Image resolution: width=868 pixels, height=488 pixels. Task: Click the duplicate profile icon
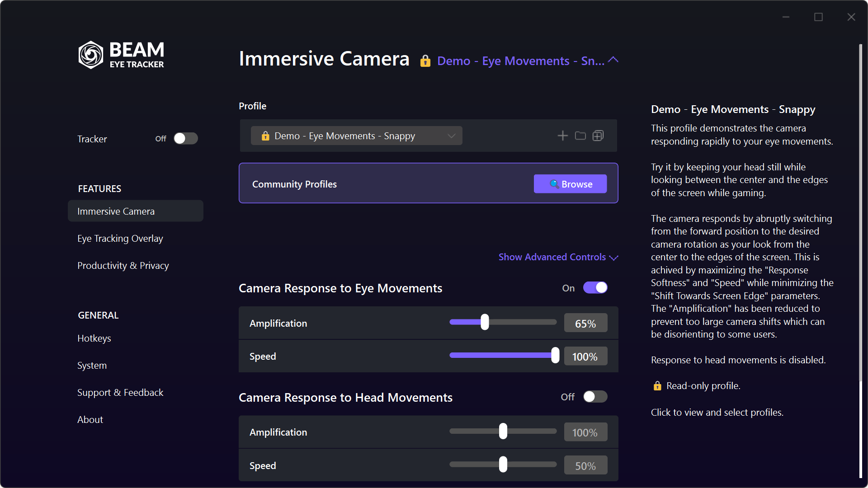click(x=598, y=136)
